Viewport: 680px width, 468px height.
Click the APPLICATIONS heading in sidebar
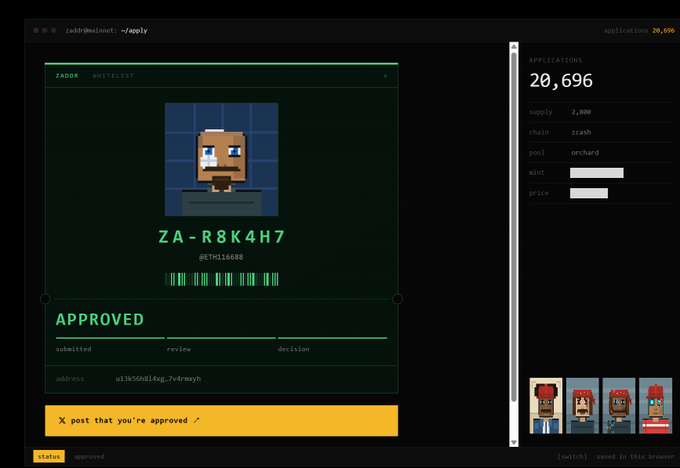[x=556, y=60]
